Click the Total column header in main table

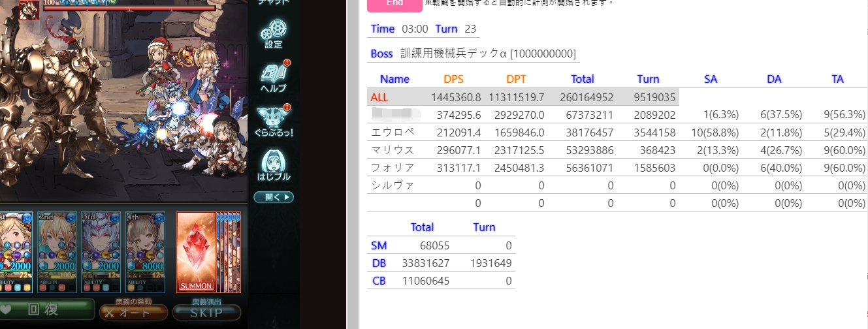tap(583, 79)
